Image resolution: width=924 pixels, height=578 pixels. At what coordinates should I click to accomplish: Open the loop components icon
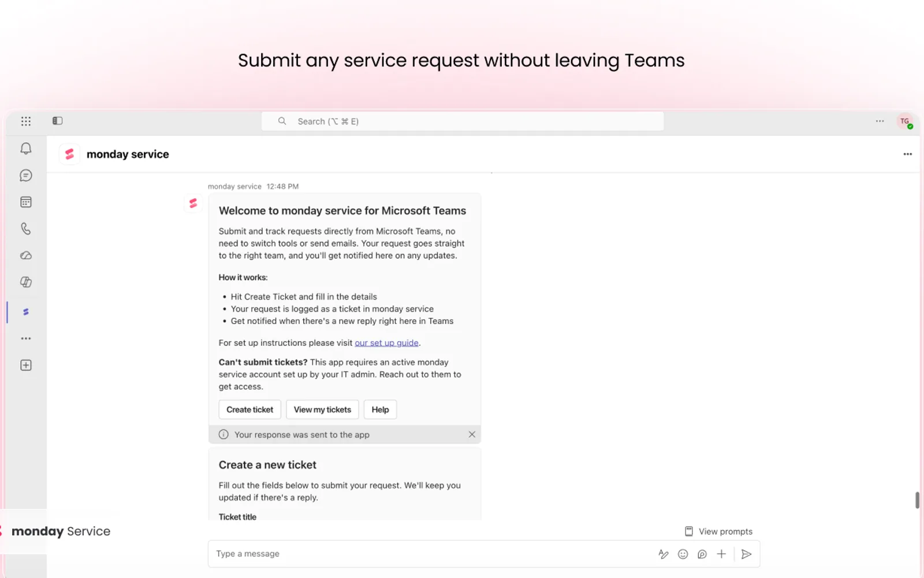(x=702, y=554)
